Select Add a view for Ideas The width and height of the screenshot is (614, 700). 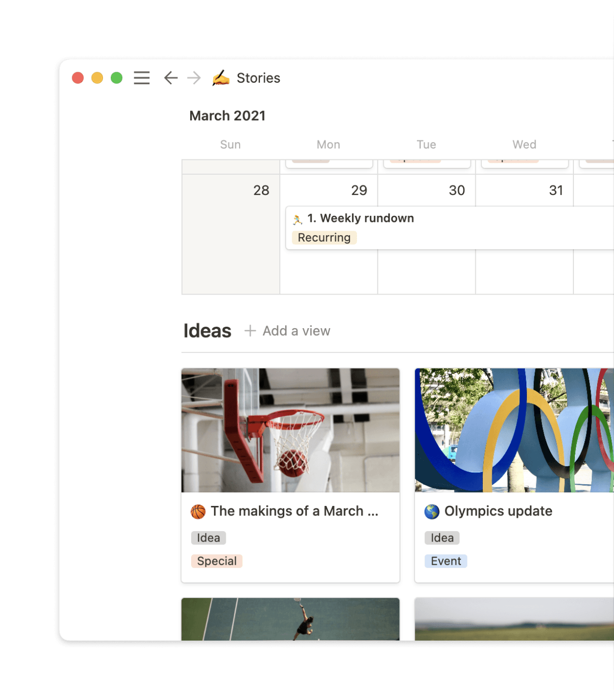pyautogui.click(x=296, y=331)
